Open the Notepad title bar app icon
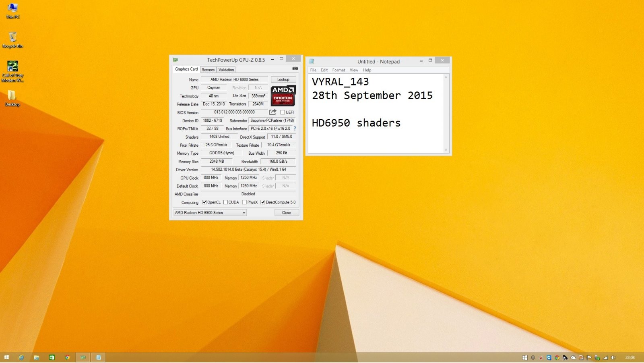The height and width of the screenshot is (363, 644). tap(312, 61)
